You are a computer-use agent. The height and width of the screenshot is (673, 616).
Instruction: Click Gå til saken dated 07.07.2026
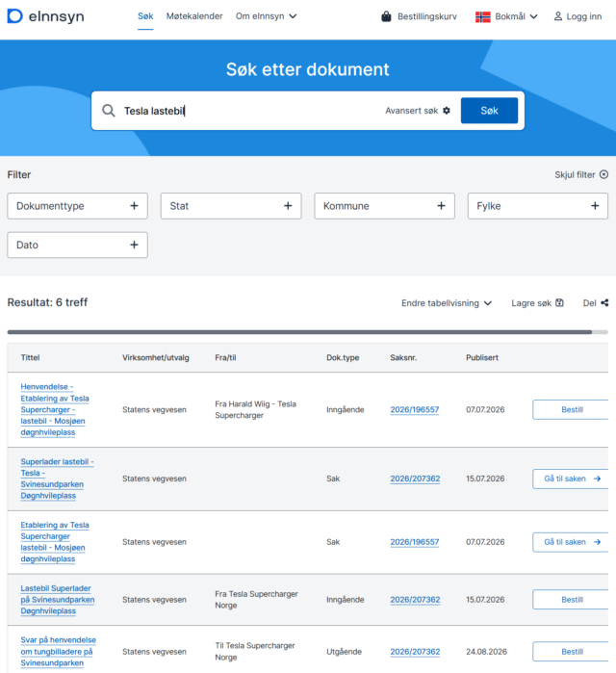pos(571,542)
